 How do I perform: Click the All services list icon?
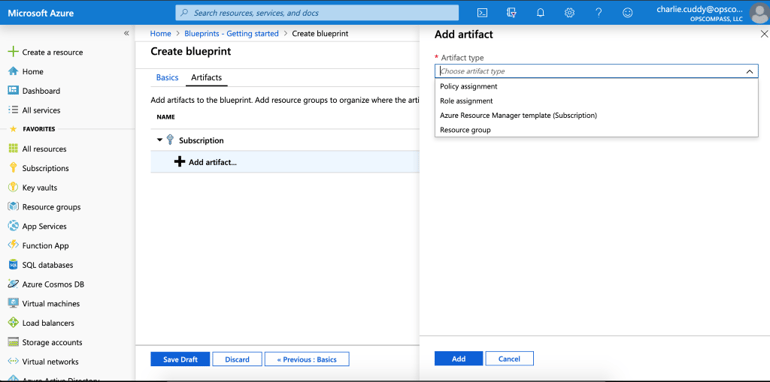tap(13, 110)
